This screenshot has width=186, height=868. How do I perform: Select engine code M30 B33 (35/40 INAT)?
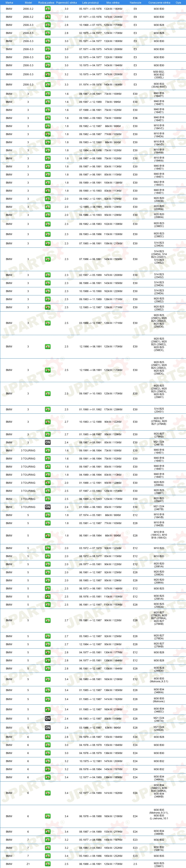159,85
